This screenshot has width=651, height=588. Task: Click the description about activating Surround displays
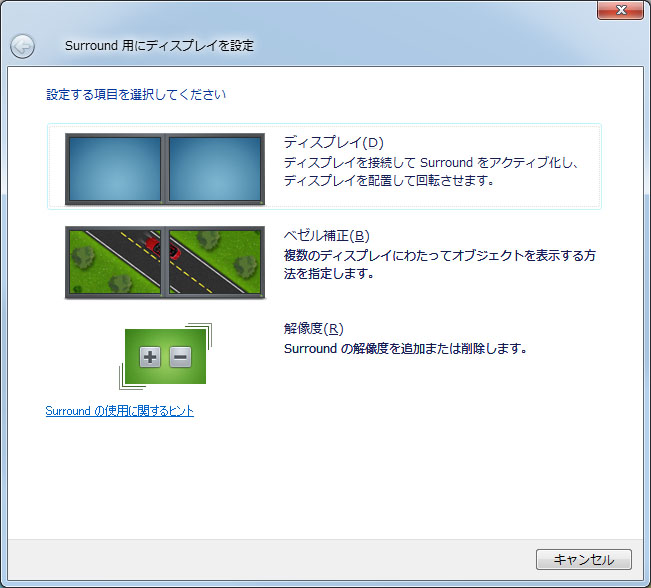(x=431, y=172)
